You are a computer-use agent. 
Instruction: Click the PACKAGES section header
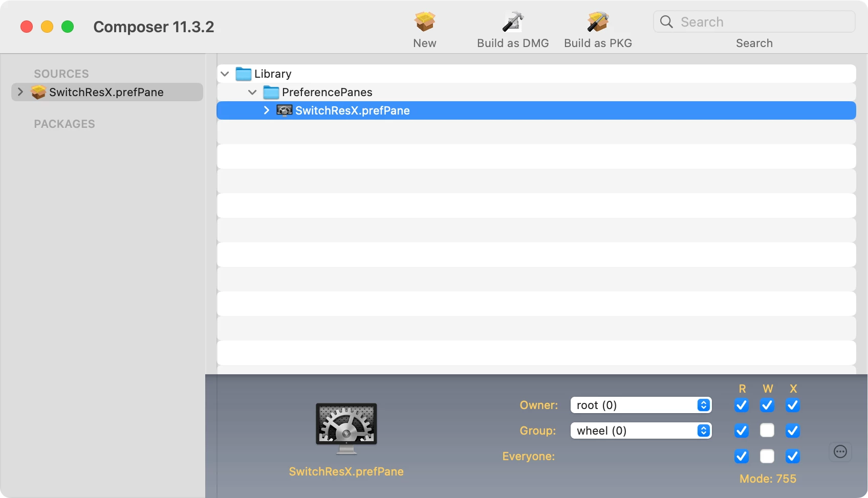[x=64, y=124]
